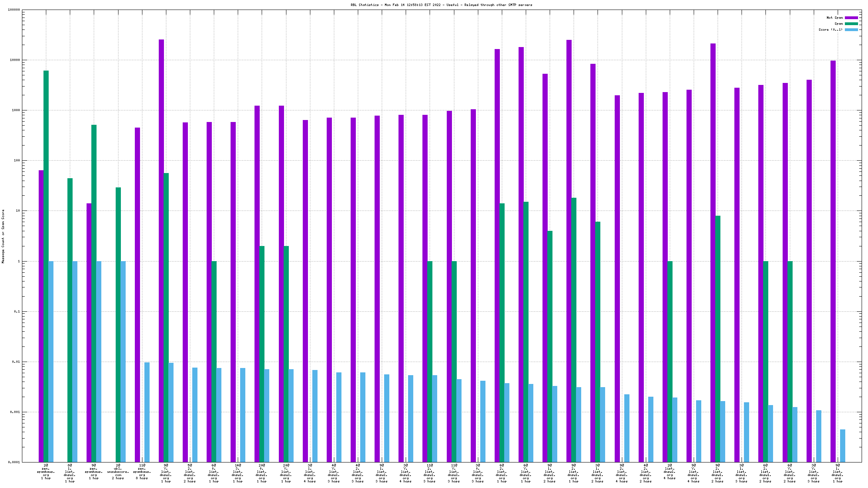Click the purple Not Spam legend swatch
Screen dimensions: 868x488
click(851, 18)
